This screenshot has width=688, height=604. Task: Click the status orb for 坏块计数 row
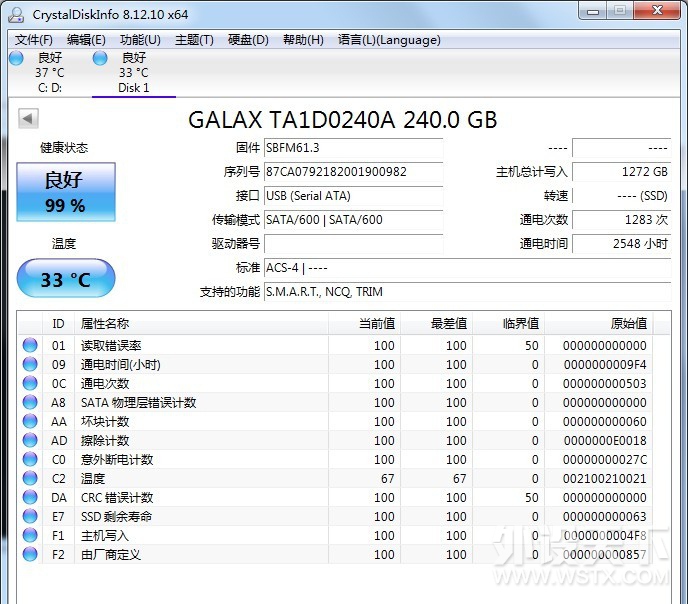point(30,421)
